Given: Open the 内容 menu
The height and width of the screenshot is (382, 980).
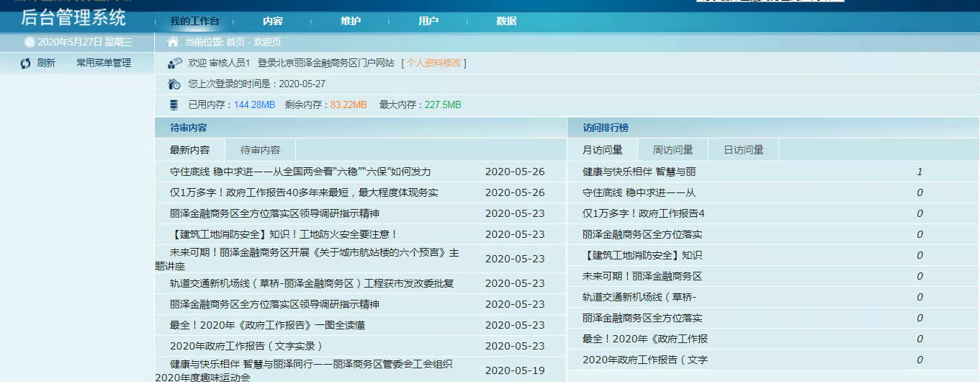Looking at the screenshot, I should [x=273, y=22].
